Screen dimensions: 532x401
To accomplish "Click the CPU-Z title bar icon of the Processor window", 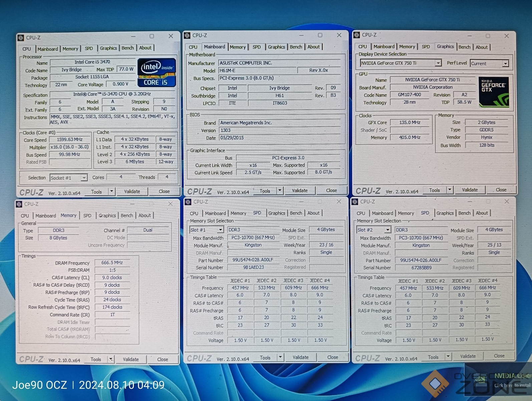I will [x=21, y=38].
